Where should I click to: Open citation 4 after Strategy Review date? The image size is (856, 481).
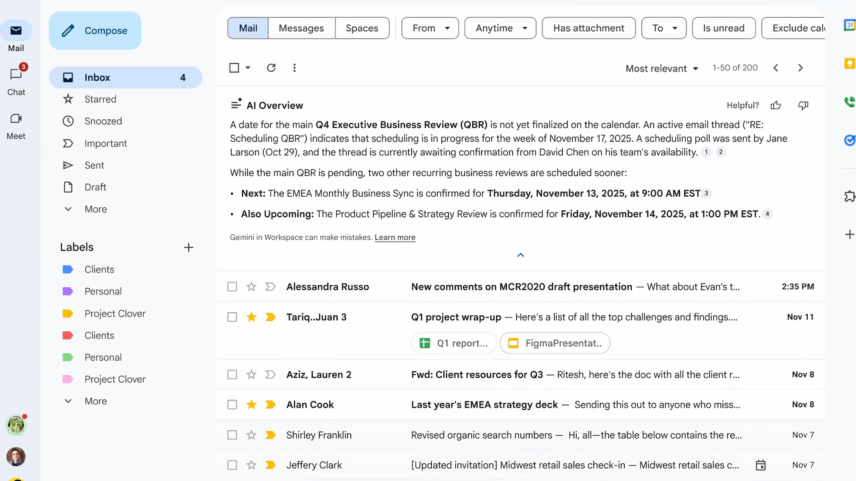click(x=768, y=214)
